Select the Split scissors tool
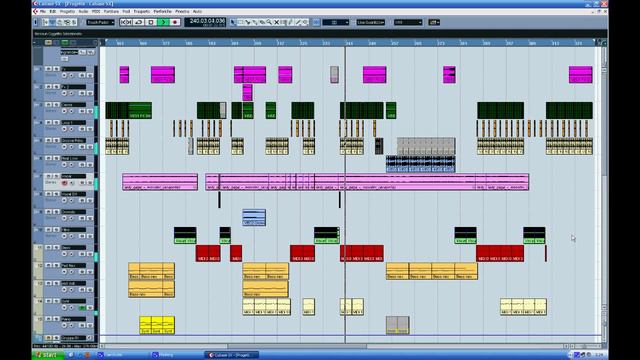The width and height of the screenshot is (640, 360). click(248, 22)
